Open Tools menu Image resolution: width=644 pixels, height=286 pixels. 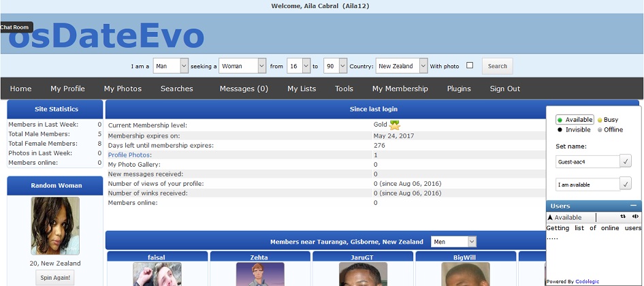coord(344,89)
